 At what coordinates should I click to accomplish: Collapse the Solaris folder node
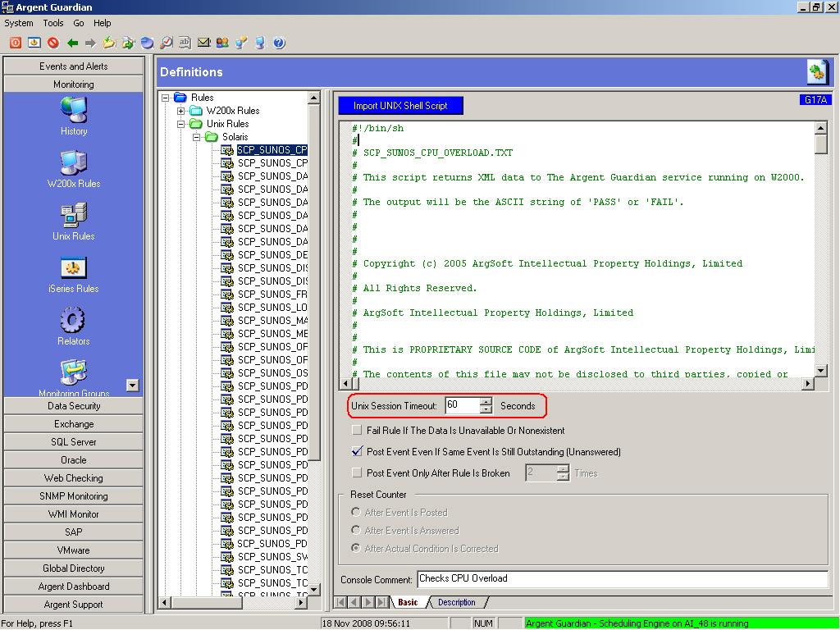click(x=197, y=137)
